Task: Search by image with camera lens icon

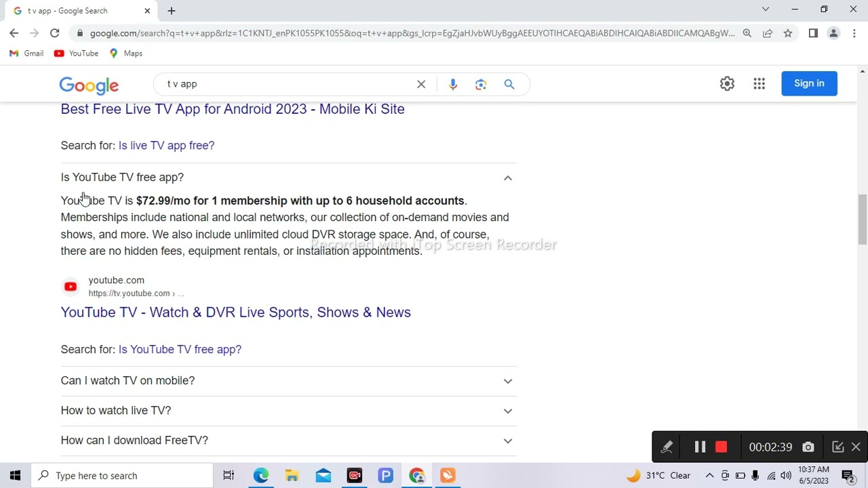Action: point(481,84)
